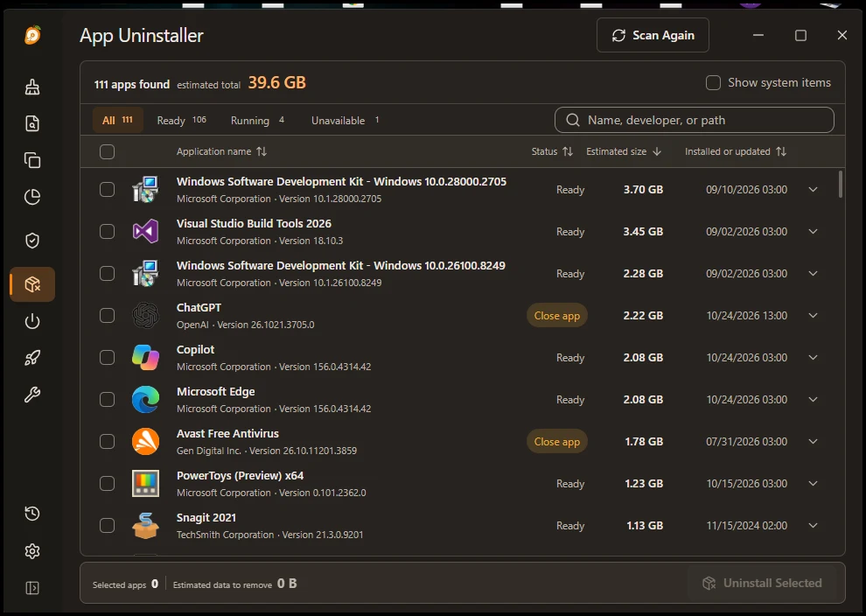Click the Microsoft Edge app icon
Screen dimensions: 866x616
[145, 399]
